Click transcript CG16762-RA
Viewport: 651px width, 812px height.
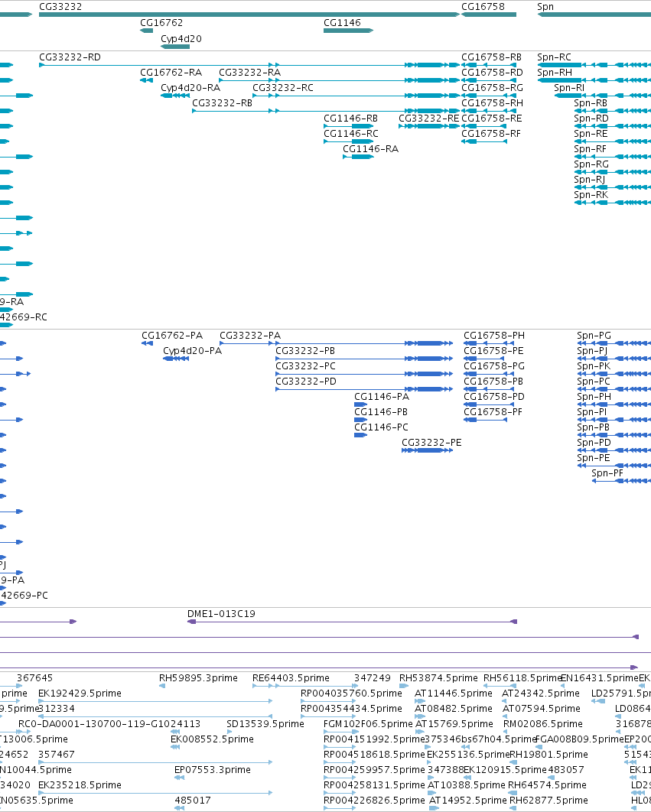pyautogui.click(x=171, y=73)
